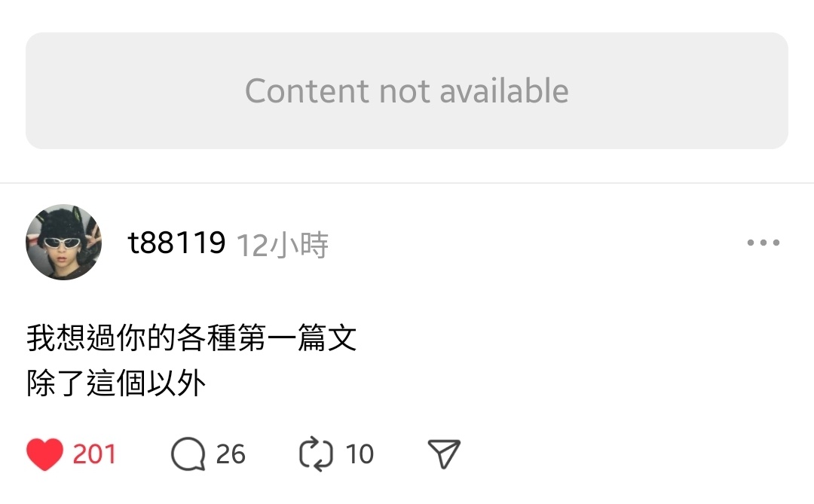Share the post via paper plane icon
The image size is (814, 504).
pos(444,454)
